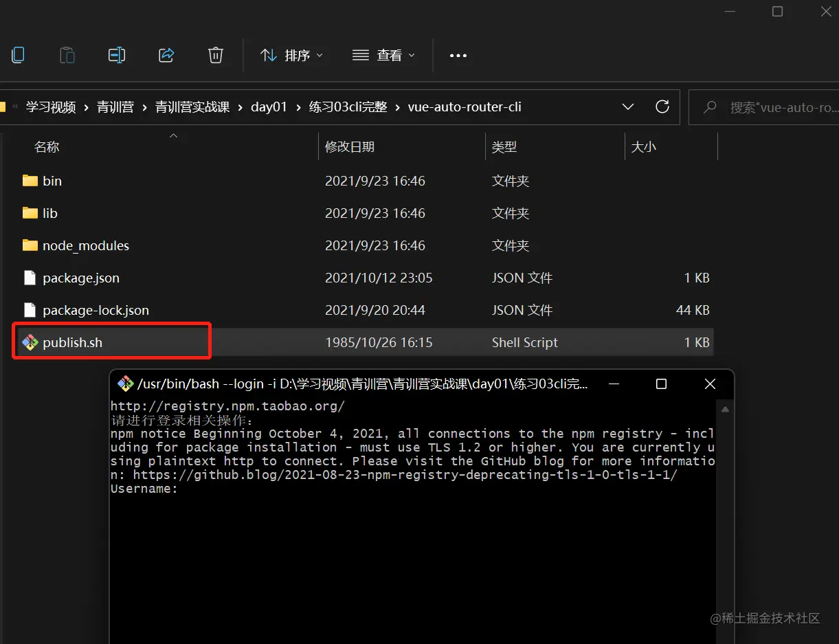Open the 排序 sort dropdown
This screenshot has height=644, width=839.
coord(291,55)
